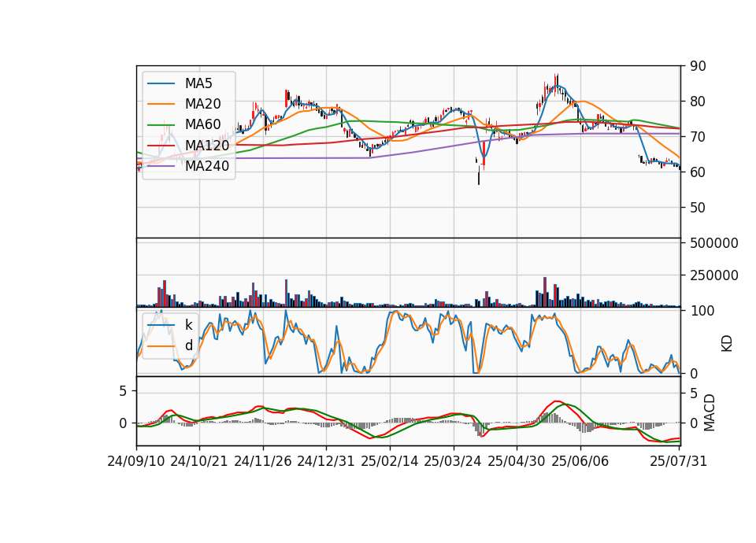Click the KD axis title
This screenshot has height=543, width=756.
tap(727, 343)
